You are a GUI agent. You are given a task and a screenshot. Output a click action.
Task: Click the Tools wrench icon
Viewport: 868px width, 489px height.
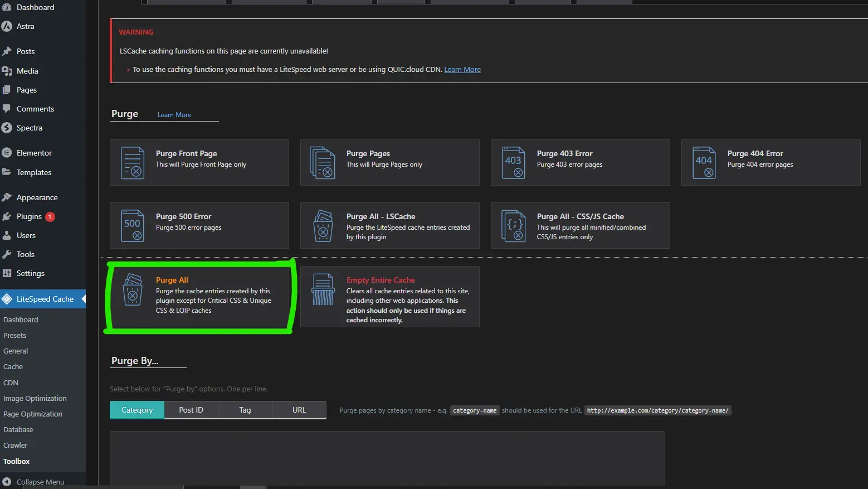coord(7,254)
